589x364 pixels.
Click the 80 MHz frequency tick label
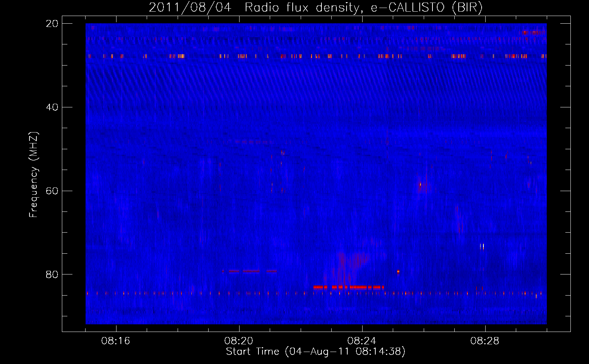click(52, 274)
